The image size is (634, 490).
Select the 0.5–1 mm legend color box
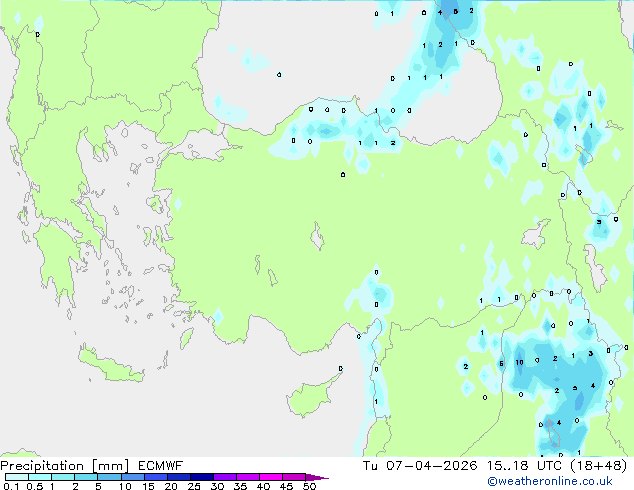pos(40,477)
